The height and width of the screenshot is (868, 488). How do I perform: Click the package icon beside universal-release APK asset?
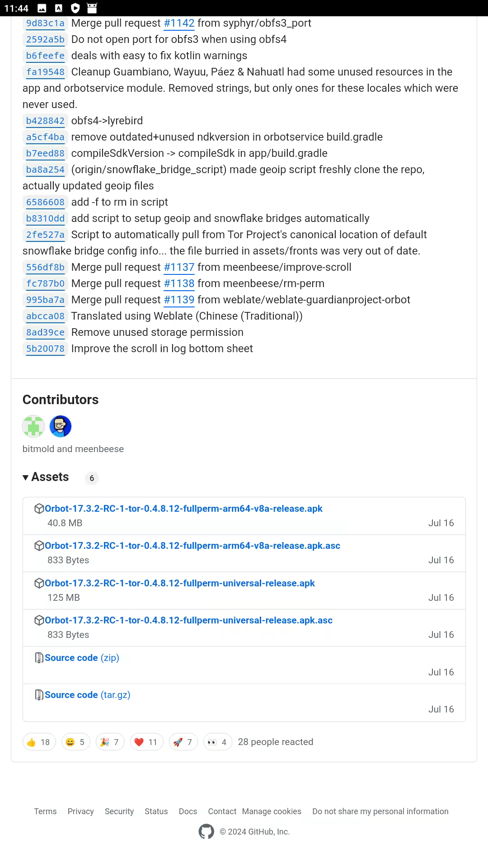pos(40,583)
